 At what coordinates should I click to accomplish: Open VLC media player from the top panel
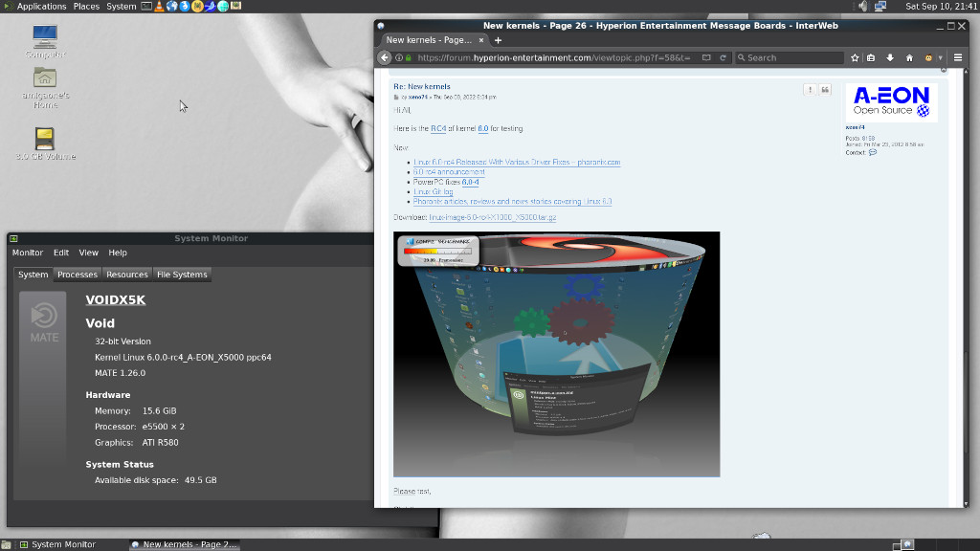pyautogui.click(x=160, y=7)
